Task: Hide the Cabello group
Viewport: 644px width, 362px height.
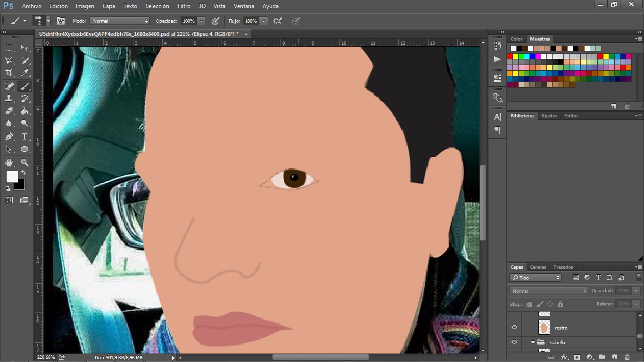Action: (x=514, y=342)
